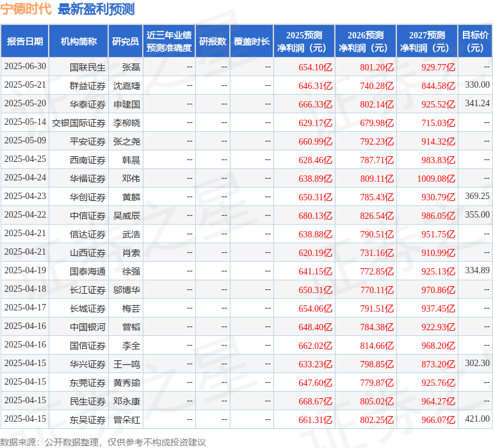Click the value 814.66亿
493x448 pixels.
pos(376,346)
